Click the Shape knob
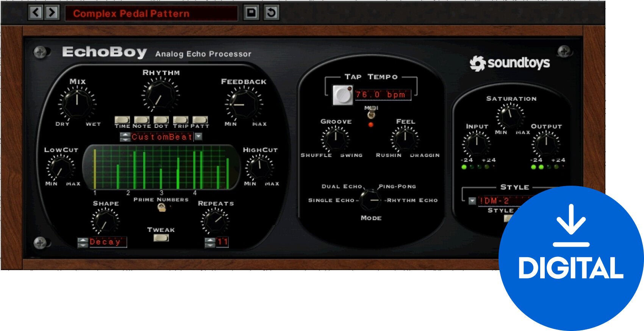 pyautogui.click(x=105, y=221)
